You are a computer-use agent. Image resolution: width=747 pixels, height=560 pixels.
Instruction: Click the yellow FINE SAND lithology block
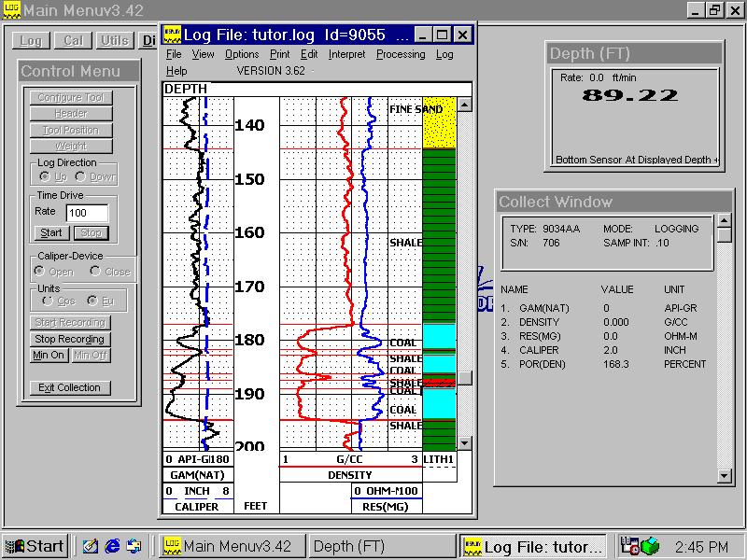point(438,121)
